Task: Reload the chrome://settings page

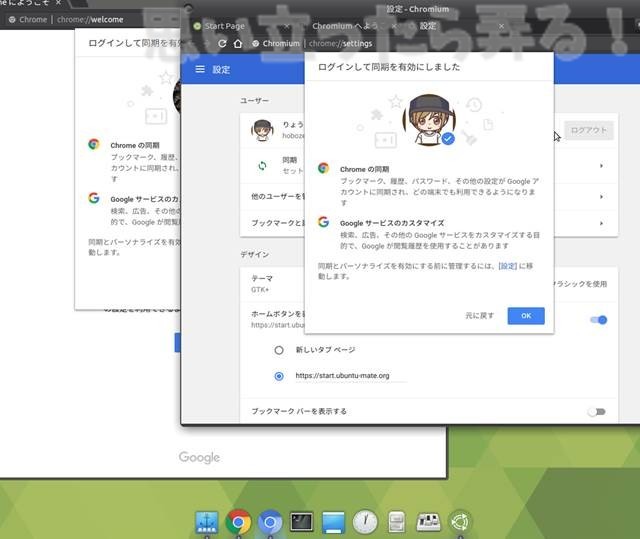Action: point(222,44)
